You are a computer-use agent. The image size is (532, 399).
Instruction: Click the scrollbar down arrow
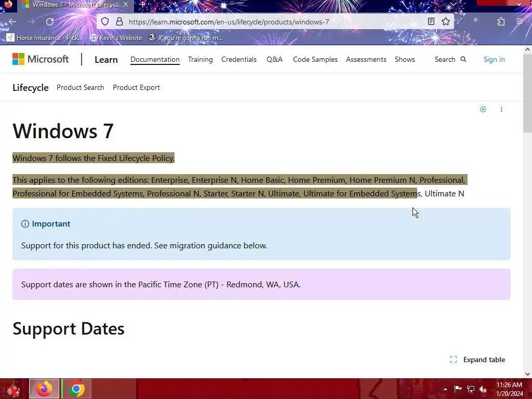point(527,374)
